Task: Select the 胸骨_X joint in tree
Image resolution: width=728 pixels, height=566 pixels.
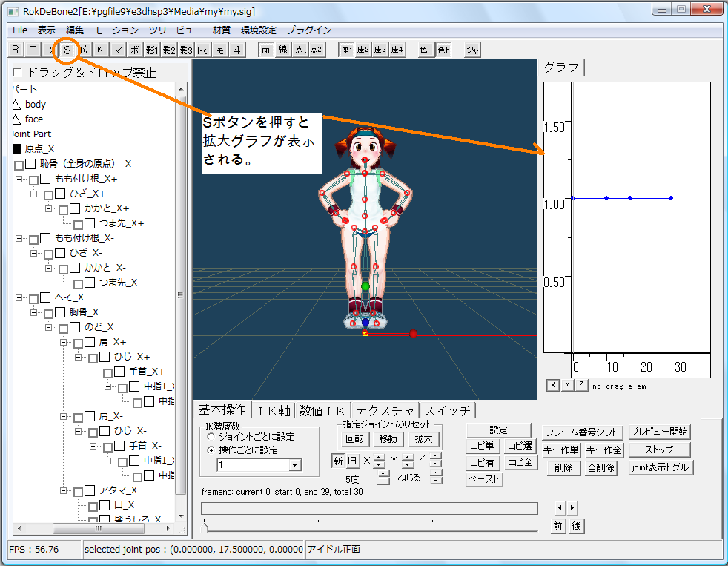Action: pos(84,312)
